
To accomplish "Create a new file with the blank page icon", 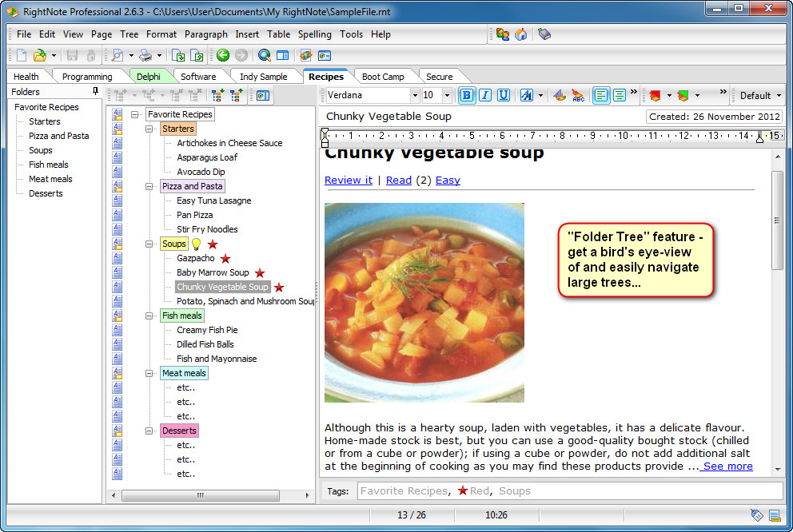I will [22, 55].
